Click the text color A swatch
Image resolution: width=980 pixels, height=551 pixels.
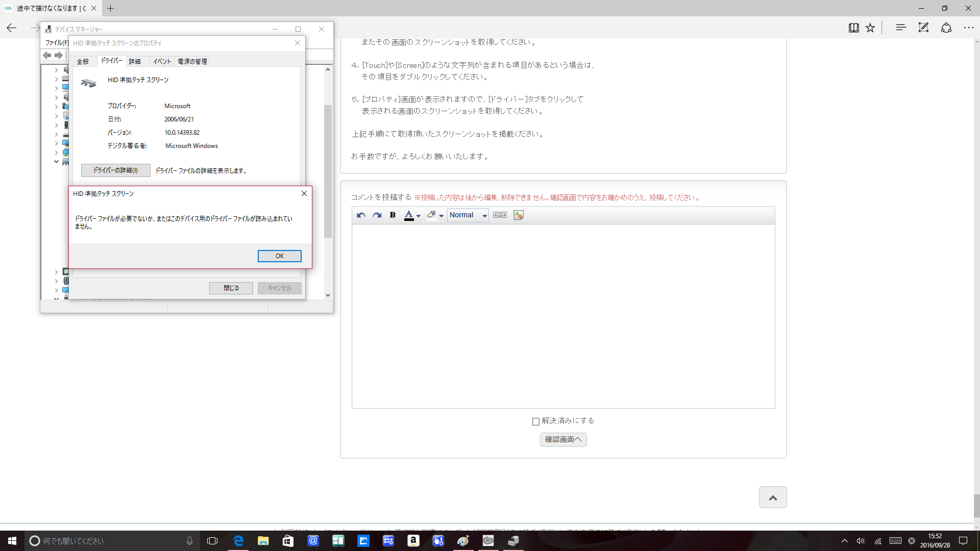[x=409, y=215]
